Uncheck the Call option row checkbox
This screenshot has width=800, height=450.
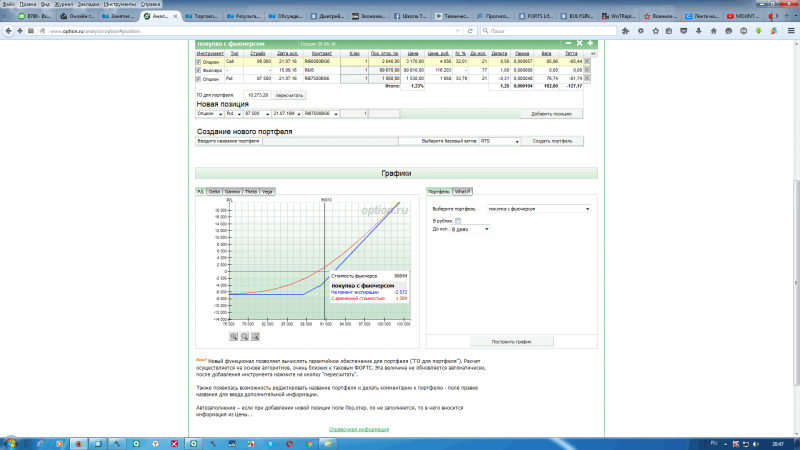pos(198,62)
